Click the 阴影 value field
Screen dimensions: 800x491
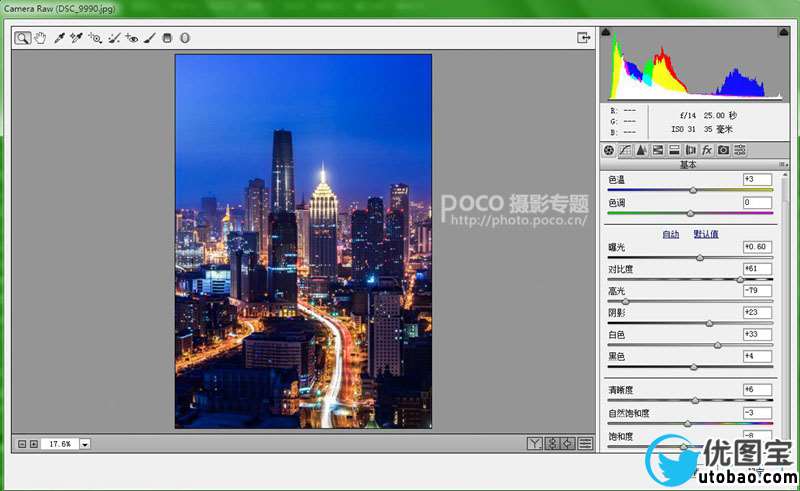coord(757,312)
